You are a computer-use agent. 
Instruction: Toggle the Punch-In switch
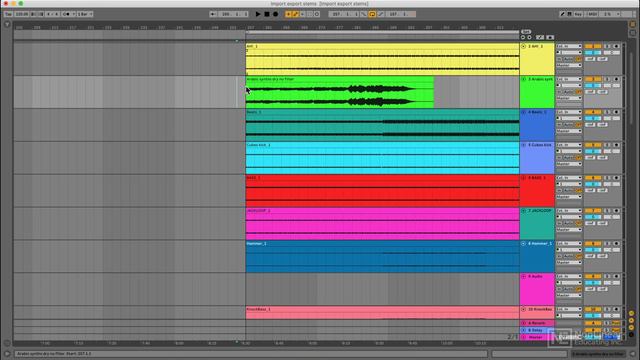(x=364, y=14)
